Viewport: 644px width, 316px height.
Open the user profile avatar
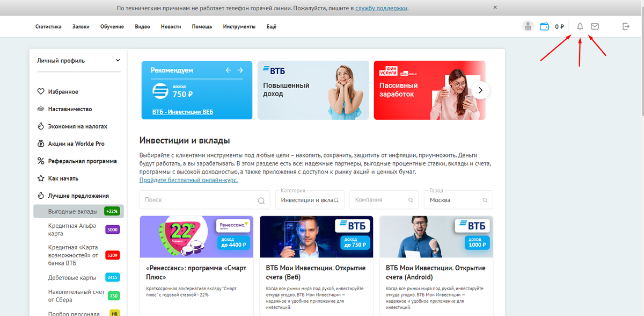tap(528, 26)
